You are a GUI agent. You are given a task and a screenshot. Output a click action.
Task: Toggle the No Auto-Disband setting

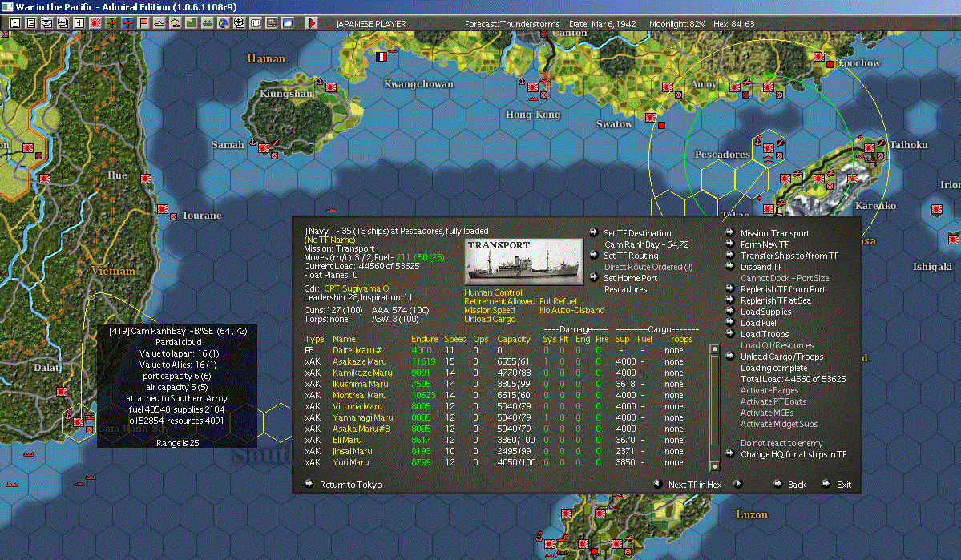571,310
